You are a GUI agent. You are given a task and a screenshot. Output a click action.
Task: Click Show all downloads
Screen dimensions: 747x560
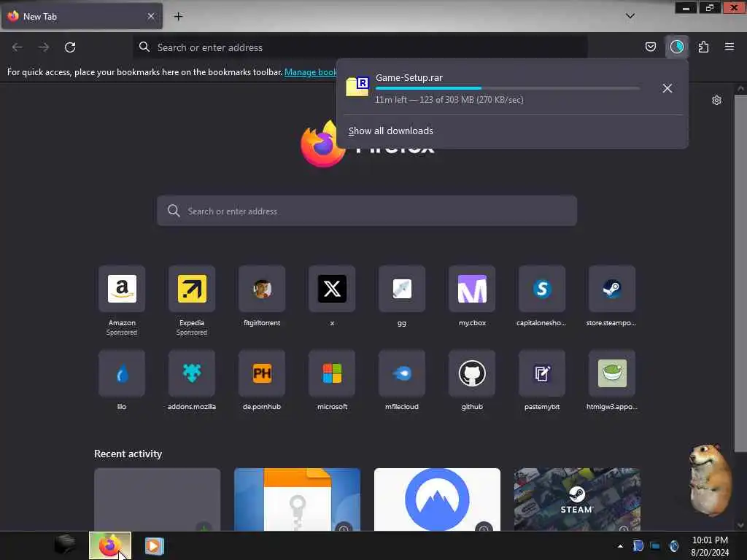(391, 131)
